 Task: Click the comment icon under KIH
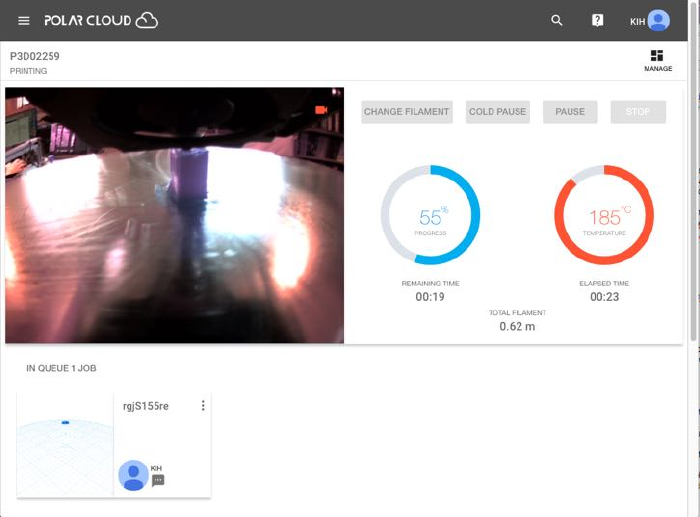158,480
